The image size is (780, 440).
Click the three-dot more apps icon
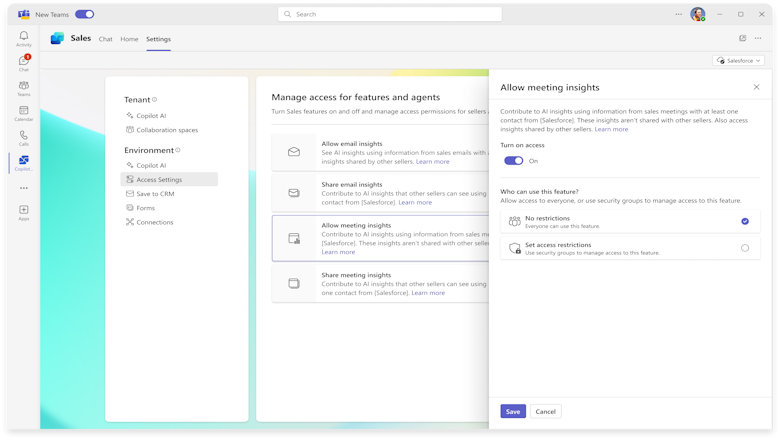tap(24, 187)
